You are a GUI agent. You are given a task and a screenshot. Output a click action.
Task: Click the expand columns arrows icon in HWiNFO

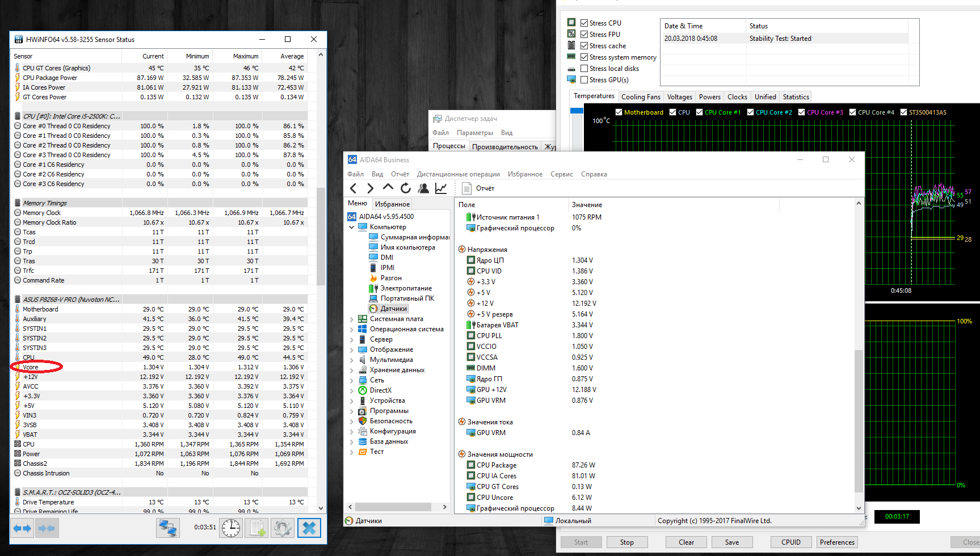(23, 528)
